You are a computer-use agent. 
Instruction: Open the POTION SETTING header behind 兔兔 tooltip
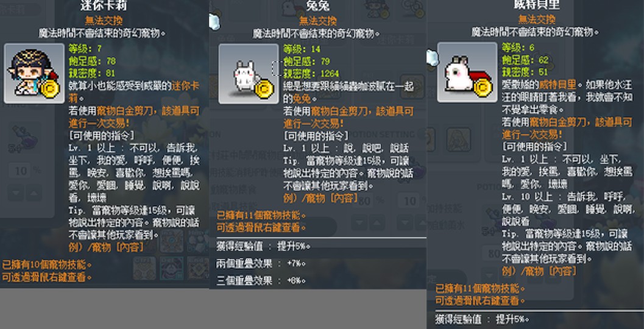coord(384,134)
